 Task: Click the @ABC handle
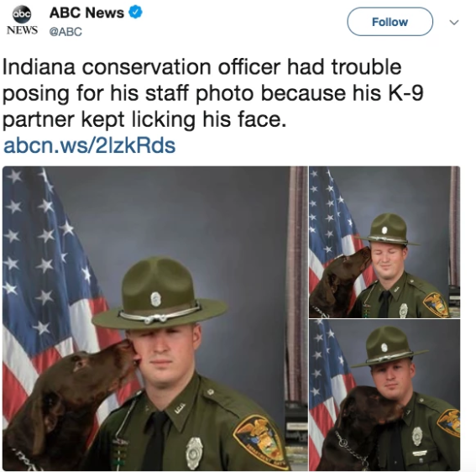(x=65, y=32)
